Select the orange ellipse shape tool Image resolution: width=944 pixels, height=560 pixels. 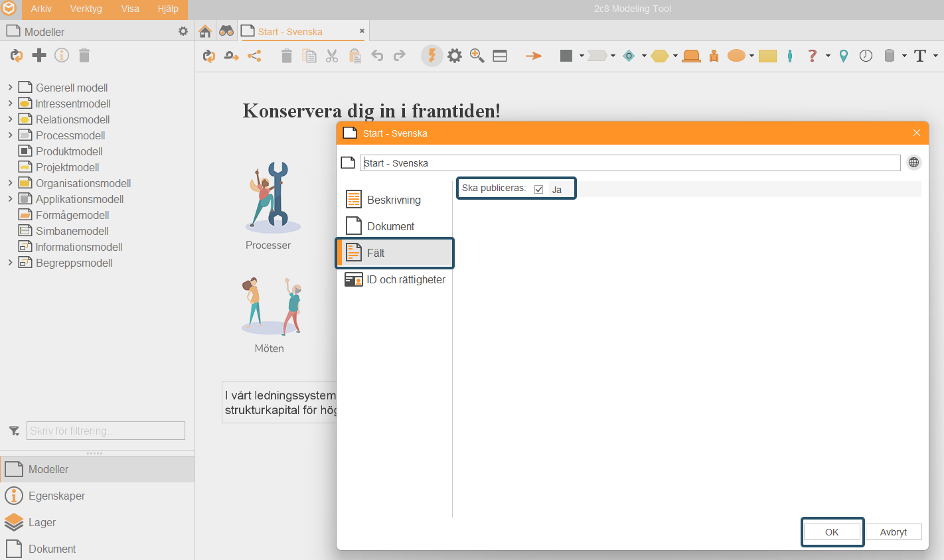[736, 56]
